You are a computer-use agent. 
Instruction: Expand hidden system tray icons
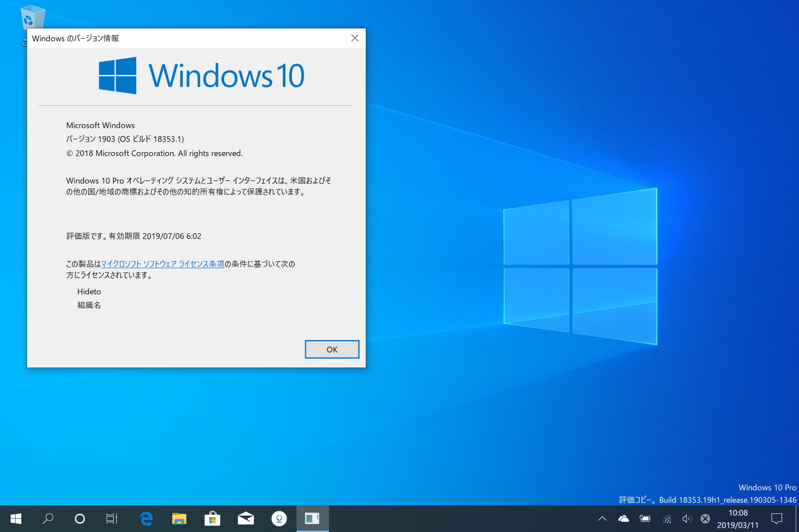(x=601, y=518)
